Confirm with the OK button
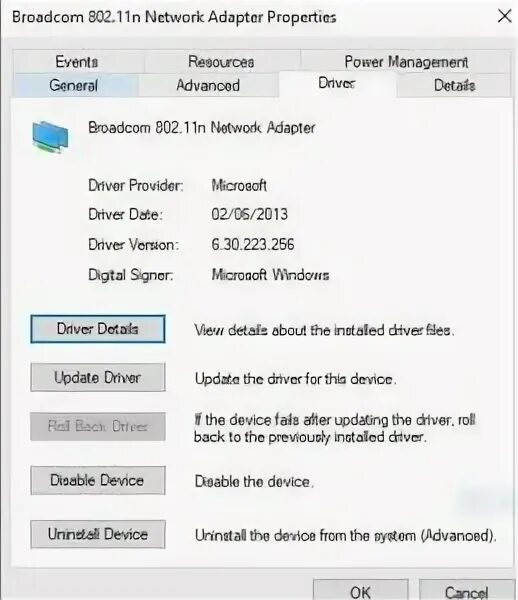Screen dimensions: 518x600 [360, 591]
